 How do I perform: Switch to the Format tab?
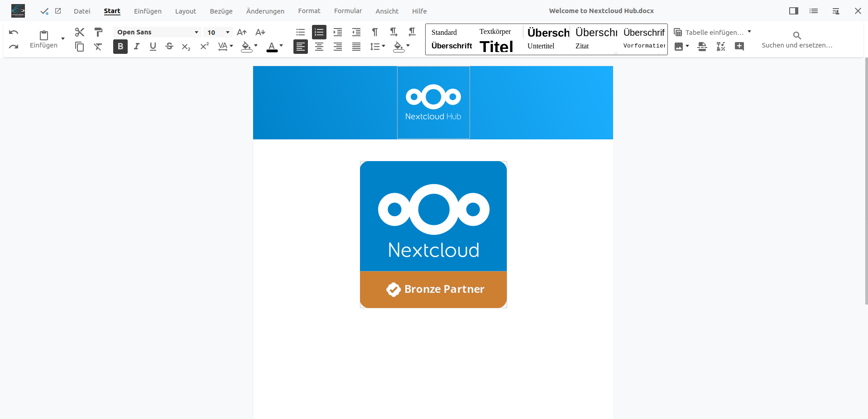[309, 11]
